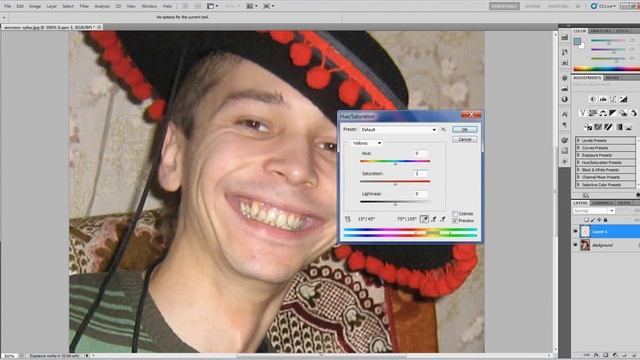Switch to the Swatches panel tab
Image resolution: width=640 pixels, height=360 pixels.
coord(600,31)
